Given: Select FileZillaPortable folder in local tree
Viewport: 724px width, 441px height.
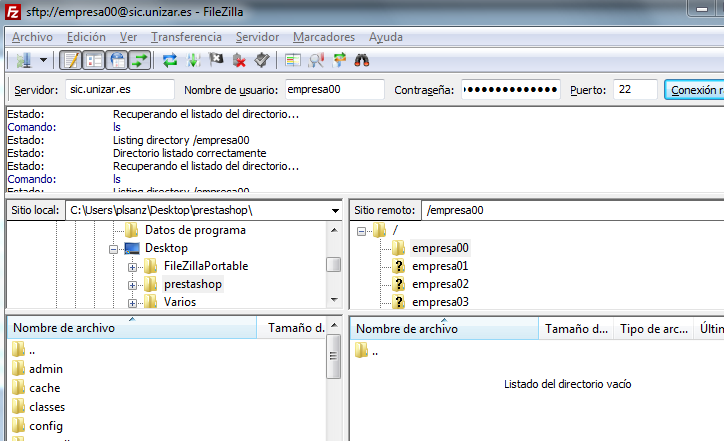Looking at the screenshot, I should (206, 266).
